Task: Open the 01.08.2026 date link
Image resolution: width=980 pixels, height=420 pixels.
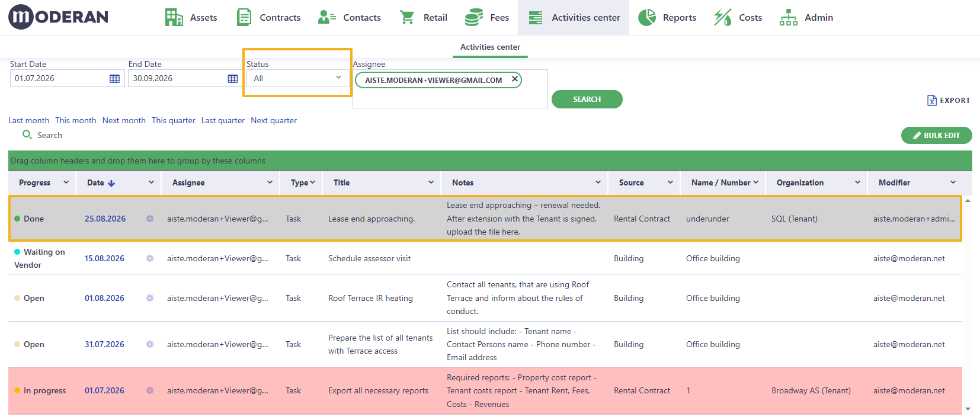Action: [104, 298]
